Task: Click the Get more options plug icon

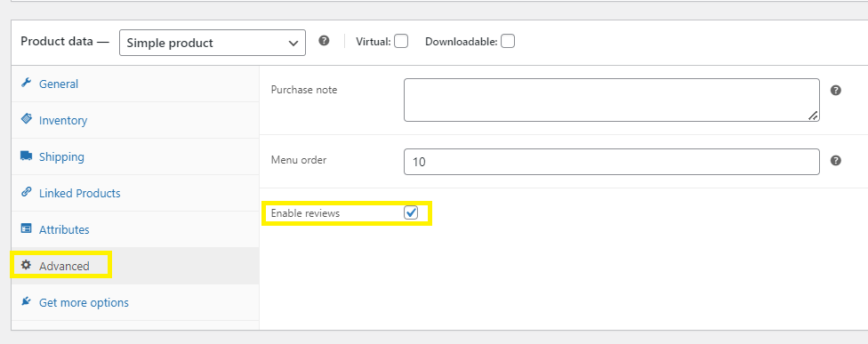Action: [26, 301]
